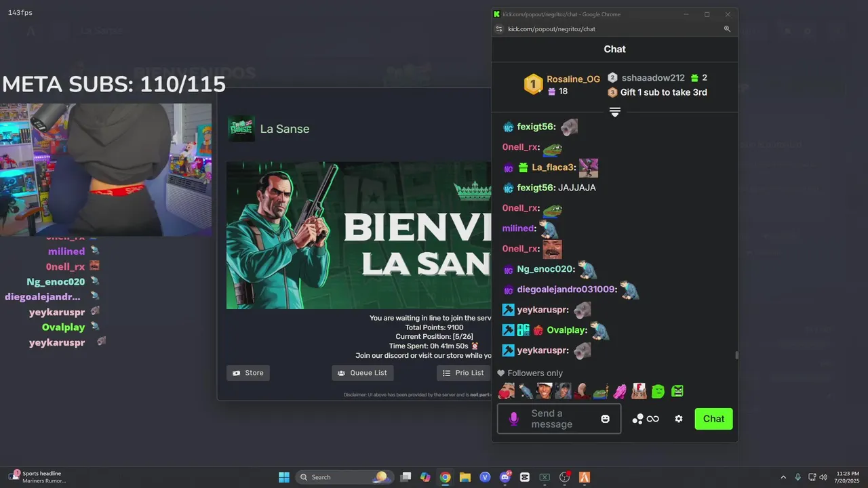868x488 pixels.
Task: Open Copilot from the taskbar
Action: point(425,477)
